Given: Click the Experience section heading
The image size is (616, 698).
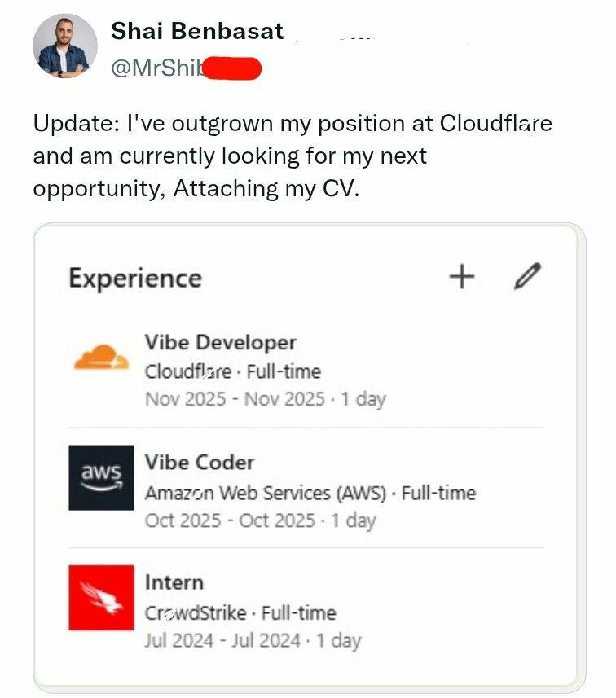Looking at the screenshot, I should [134, 278].
